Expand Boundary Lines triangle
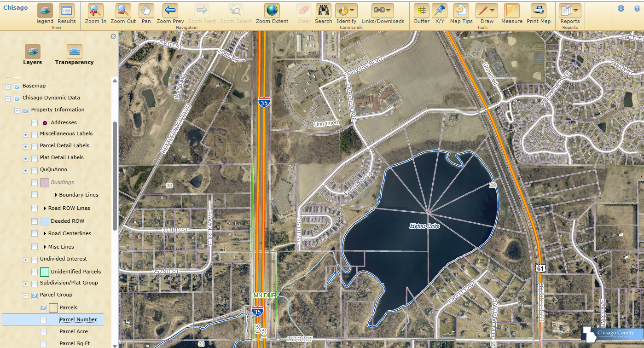Image resolution: width=644 pixels, height=348 pixels. (56, 195)
